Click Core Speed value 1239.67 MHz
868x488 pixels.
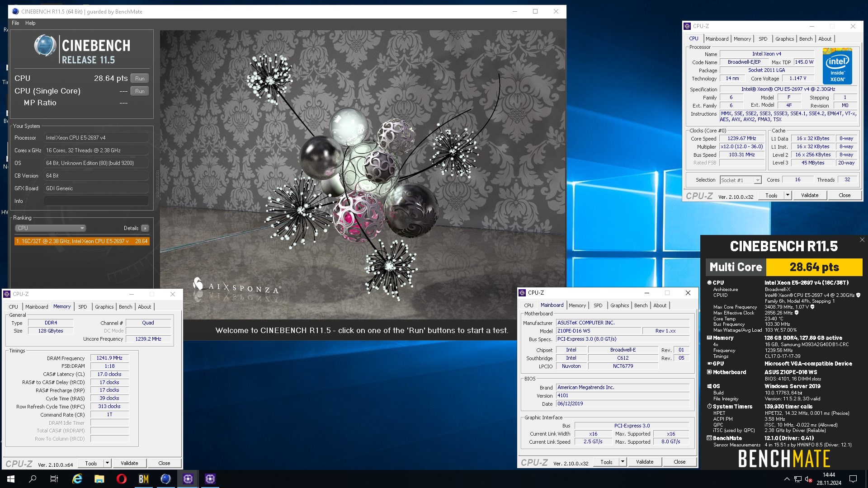[742, 139]
